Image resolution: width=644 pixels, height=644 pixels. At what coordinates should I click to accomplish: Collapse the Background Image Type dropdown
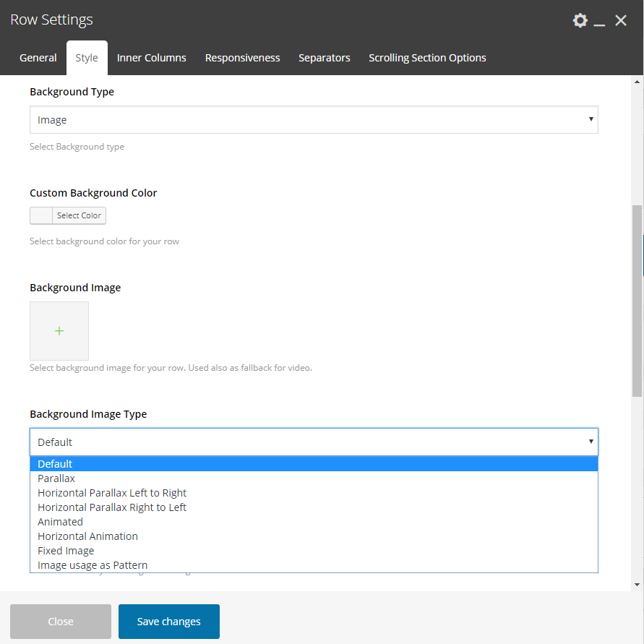coord(314,442)
